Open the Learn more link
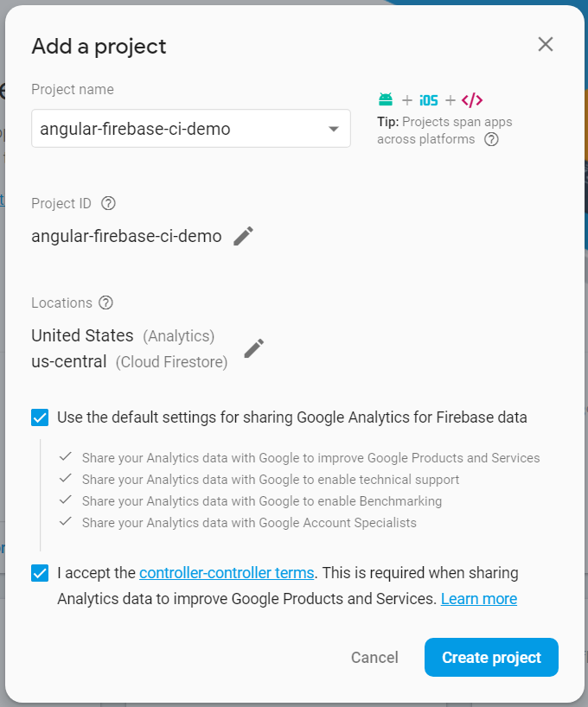 click(x=479, y=599)
